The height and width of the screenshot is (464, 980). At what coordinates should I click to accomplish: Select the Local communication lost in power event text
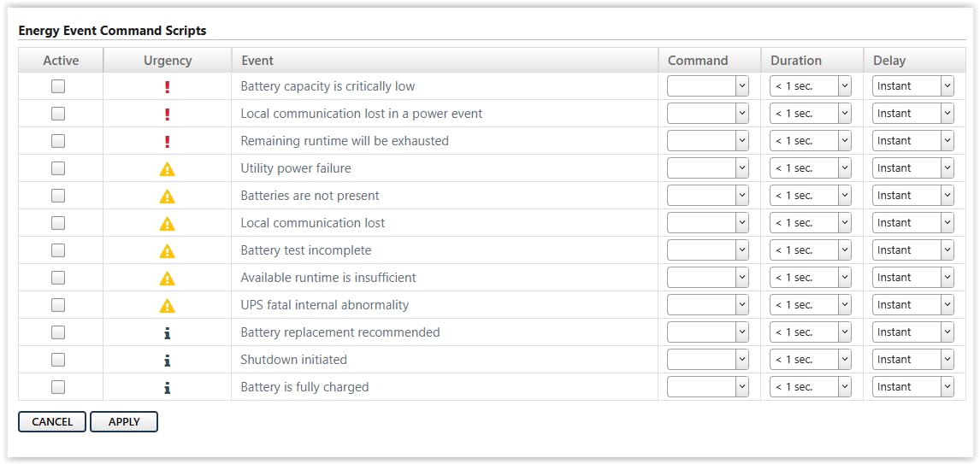tap(361, 114)
